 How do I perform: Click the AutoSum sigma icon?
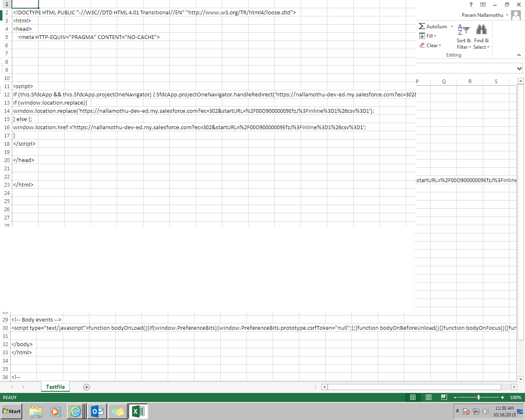pyautogui.click(x=422, y=26)
